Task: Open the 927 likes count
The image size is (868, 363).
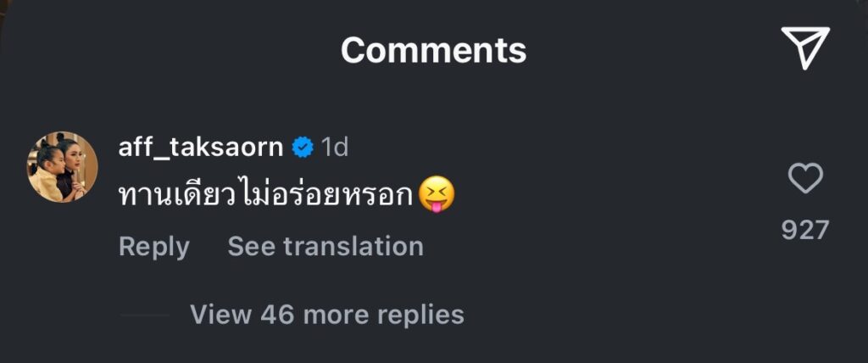Action: click(x=805, y=230)
